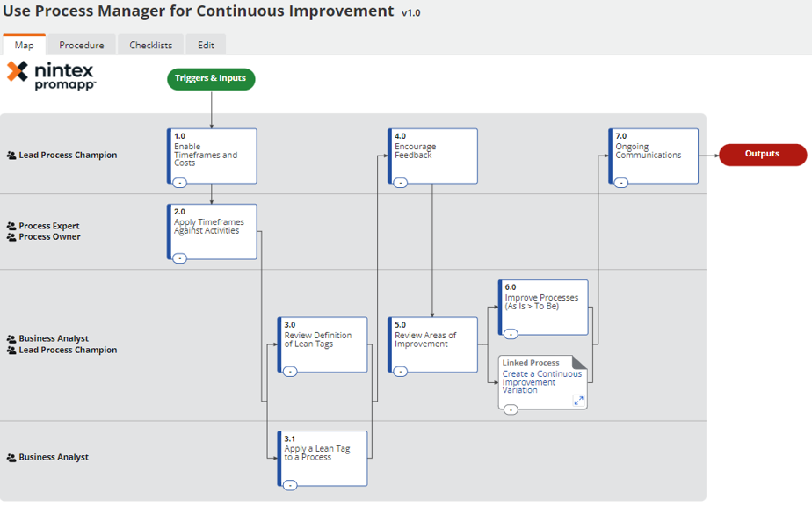The height and width of the screenshot is (507, 812).
Task: Click the green Triggers & Inputs button
Action: tap(211, 79)
